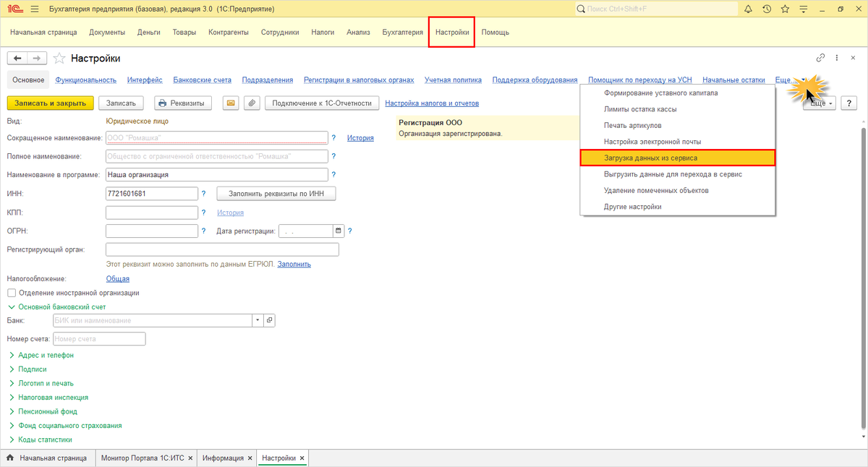Image resolution: width=868 pixels, height=467 pixels.
Task: Open help with the question-mark button
Action: point(849,103)
